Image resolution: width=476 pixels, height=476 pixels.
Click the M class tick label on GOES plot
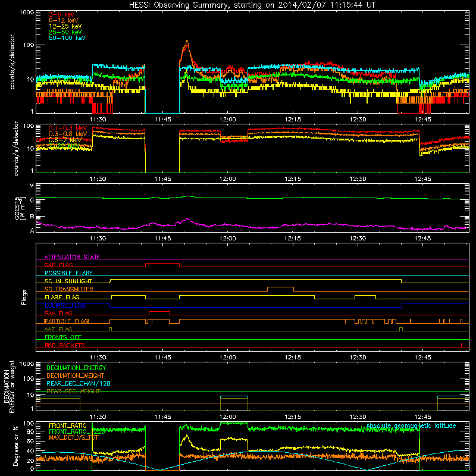pyautogui.click(x=32, y=186)
